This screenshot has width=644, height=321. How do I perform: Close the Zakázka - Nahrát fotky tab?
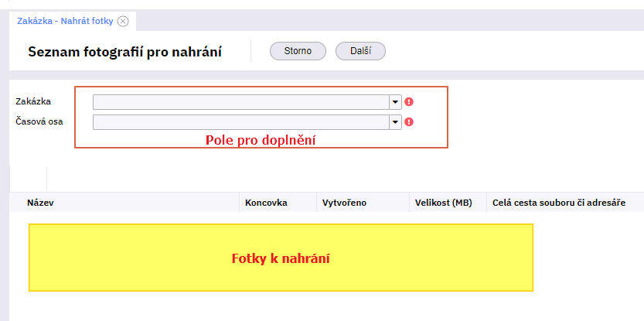(x=122, y=21)
